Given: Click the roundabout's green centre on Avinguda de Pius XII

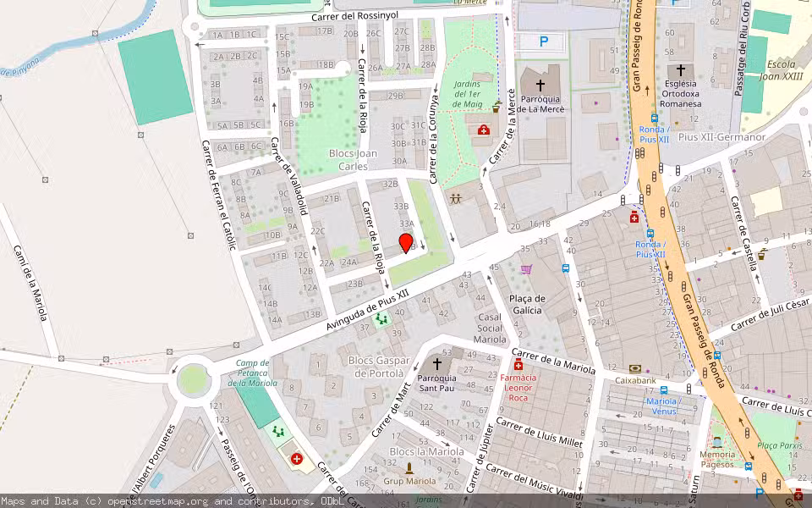Looking at the screenshot, I should 194,380.
